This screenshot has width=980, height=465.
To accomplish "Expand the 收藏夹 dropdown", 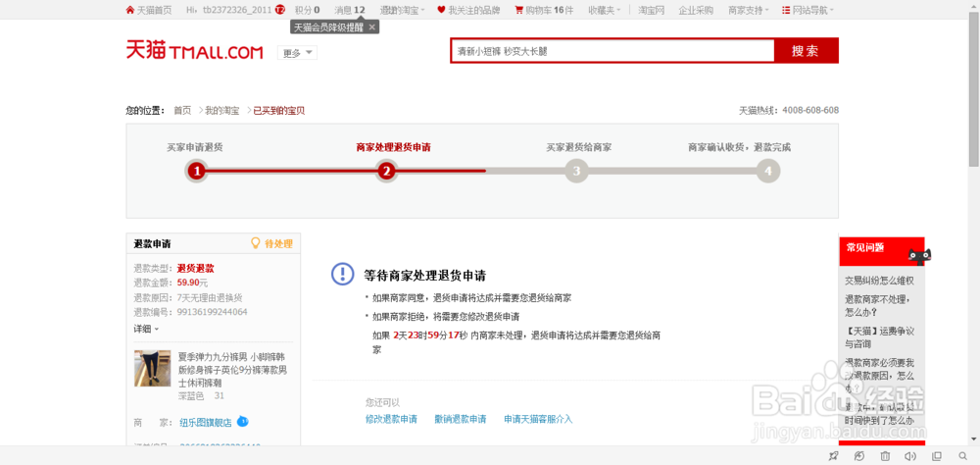I will coord(605,10).
